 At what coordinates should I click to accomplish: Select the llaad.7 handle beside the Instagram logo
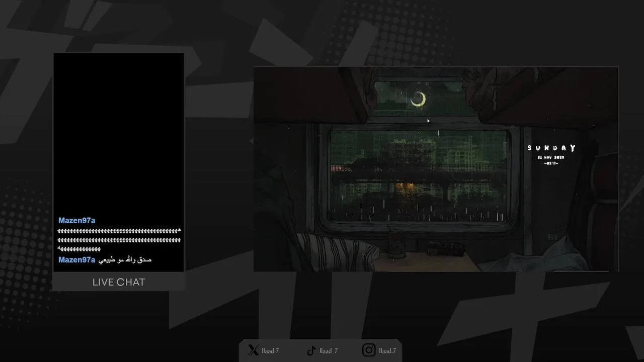(387, 351)
